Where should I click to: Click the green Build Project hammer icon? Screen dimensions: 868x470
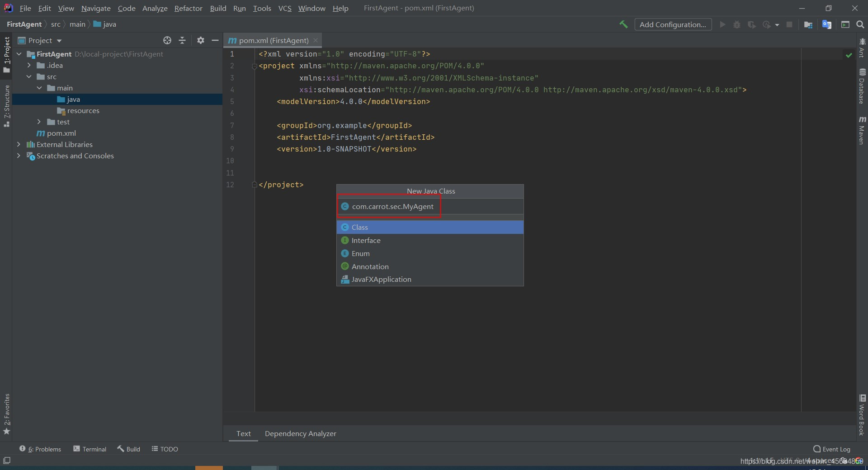623,24
